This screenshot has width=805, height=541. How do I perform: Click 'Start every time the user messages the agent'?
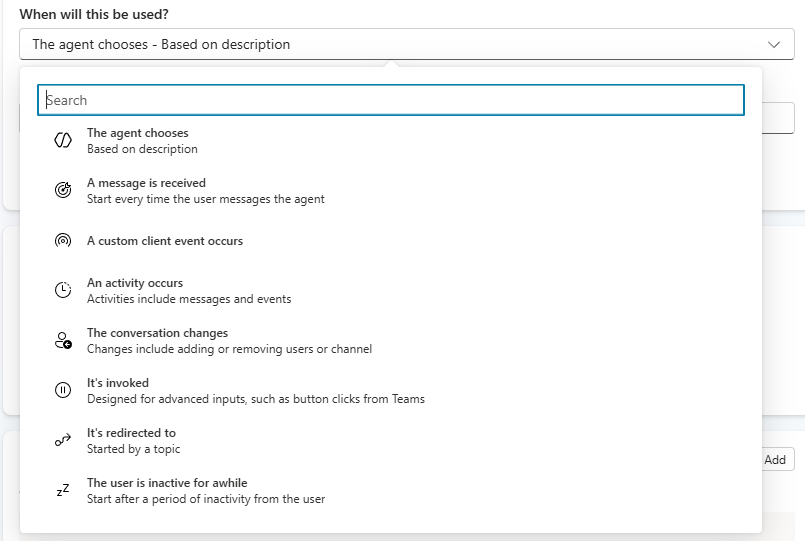pos(205,199)
